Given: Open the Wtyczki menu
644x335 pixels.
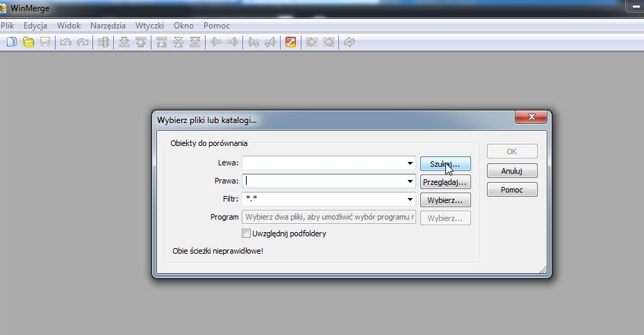Looking at the screenshot, I should (149, 26).
